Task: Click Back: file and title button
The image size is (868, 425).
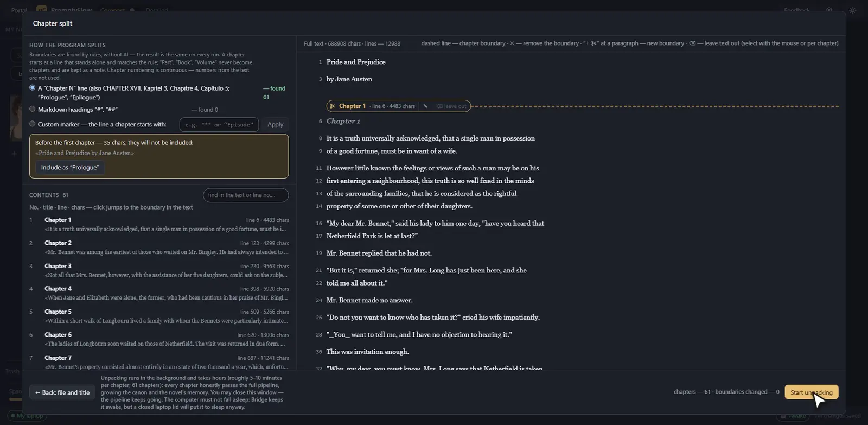Action: coord(62,392)
